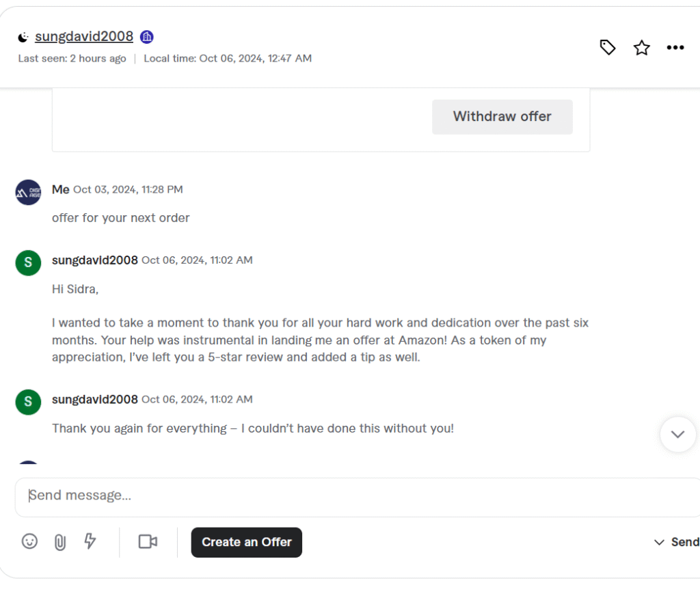This screenshot has width=700, height=600.
Task: Start a video call with the camera icon
Action: coord(148,541)
